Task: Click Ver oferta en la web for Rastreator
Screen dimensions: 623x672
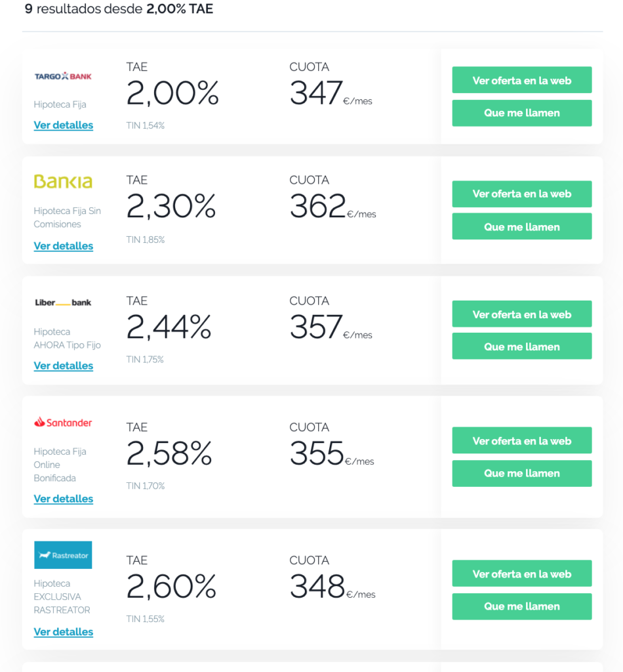Action: pos(522,574)
